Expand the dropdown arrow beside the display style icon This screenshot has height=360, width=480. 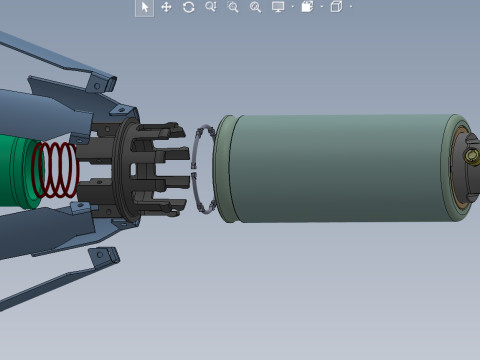coord(322,7)
